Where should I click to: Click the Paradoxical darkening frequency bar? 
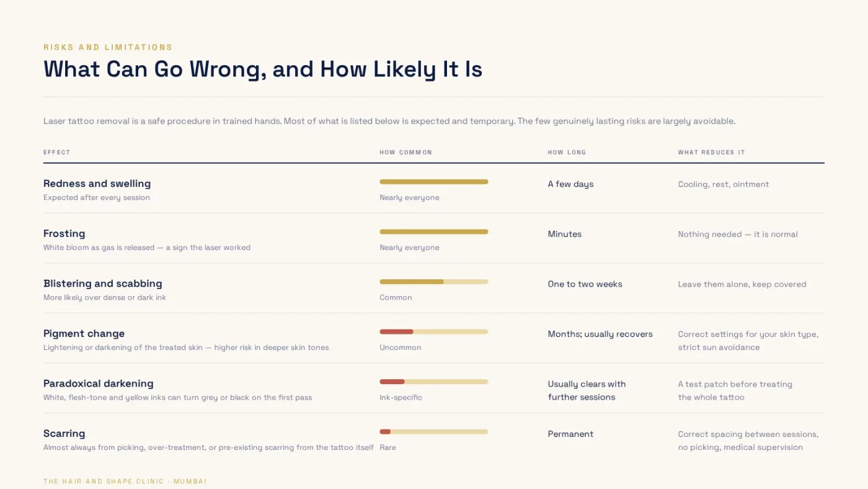(x=434, y=382)
